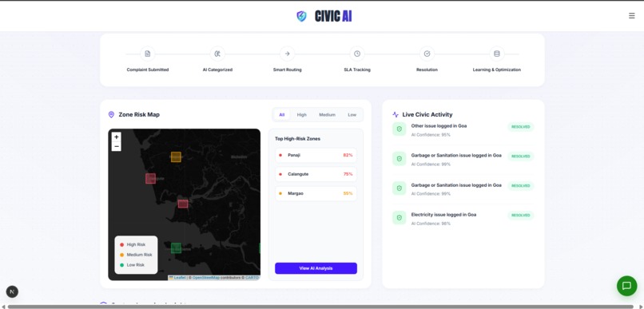Select the Panaji 82% zone row
The height and width of the screenshot is (309, 644).
[316, 155]
